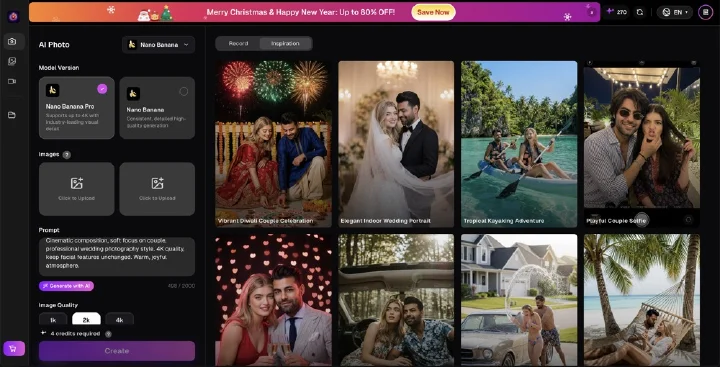Image resolution: width=720 pixels, height=367 pixels.
Task: Click the sparkle credits icon showing 270
Action: tap(610, 12)
